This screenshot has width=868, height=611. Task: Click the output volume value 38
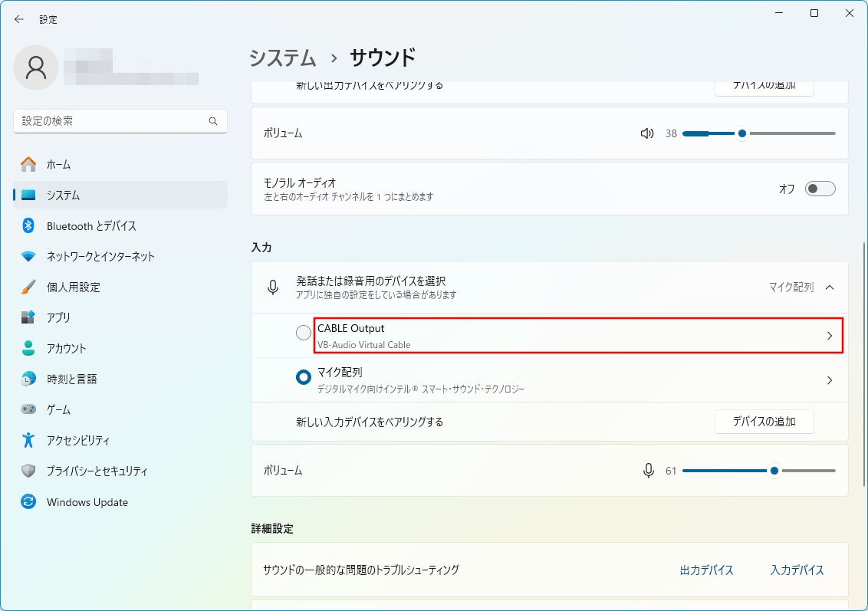tap(671, 133)
